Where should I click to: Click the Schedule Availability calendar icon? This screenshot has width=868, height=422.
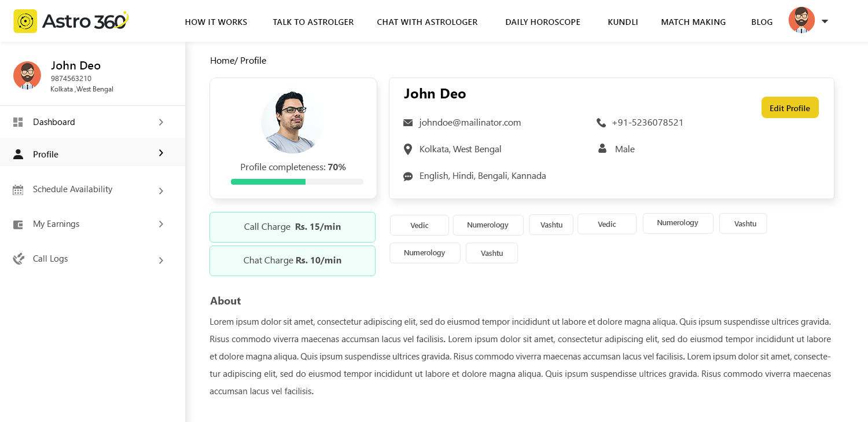click(x=18, y=190)
